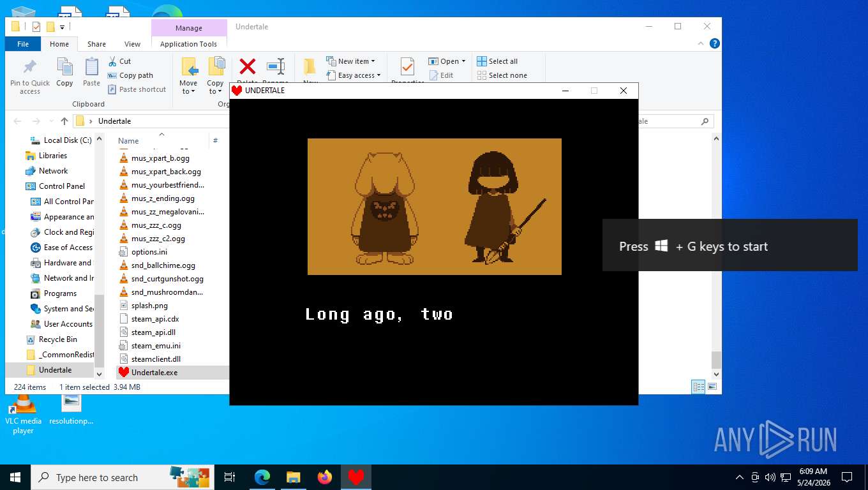
Task: Click the Up directory arrow
Action: point(64,121)
